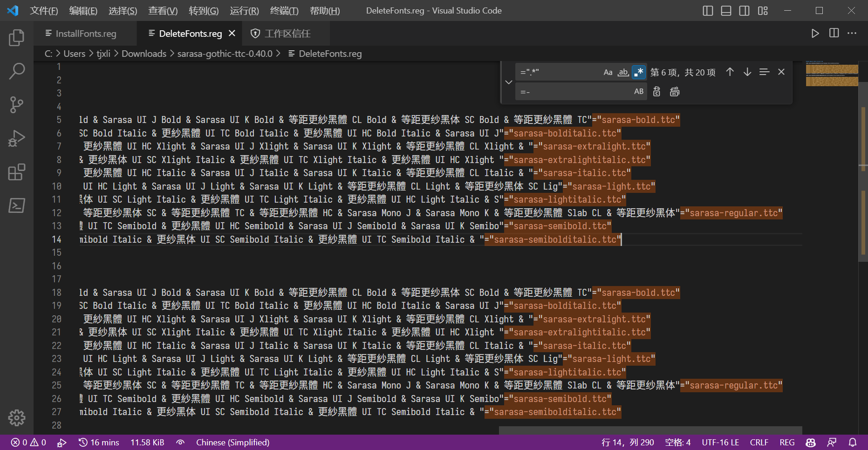868x450 pixels.
Task: Collapse the replace row in find widget
Action: 509,82
